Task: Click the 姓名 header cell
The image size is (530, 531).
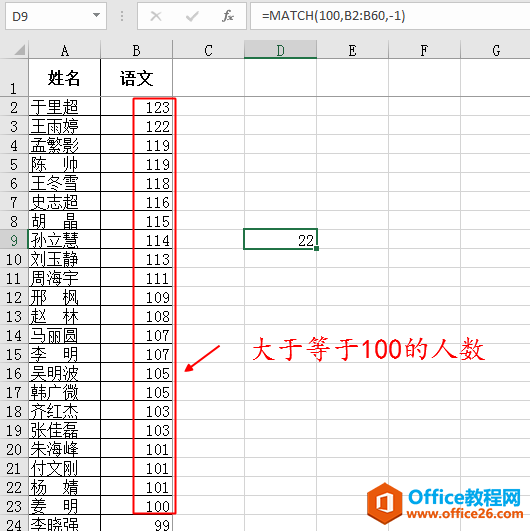Action: pos(65,78)
